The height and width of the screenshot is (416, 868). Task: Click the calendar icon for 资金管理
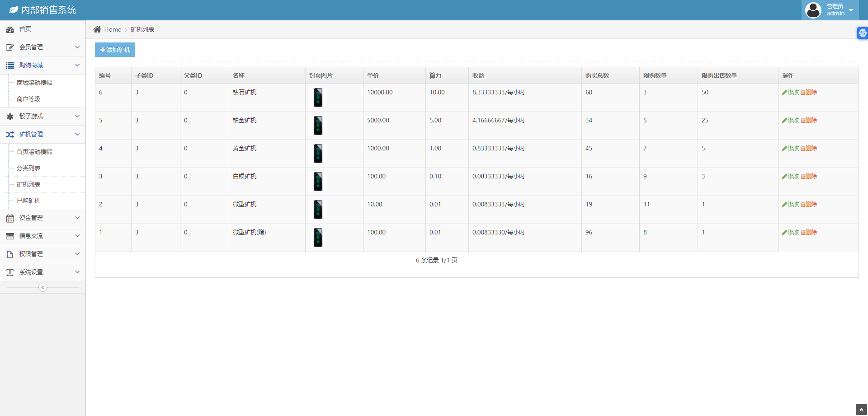pyautogui.click(x=10, y=218)
